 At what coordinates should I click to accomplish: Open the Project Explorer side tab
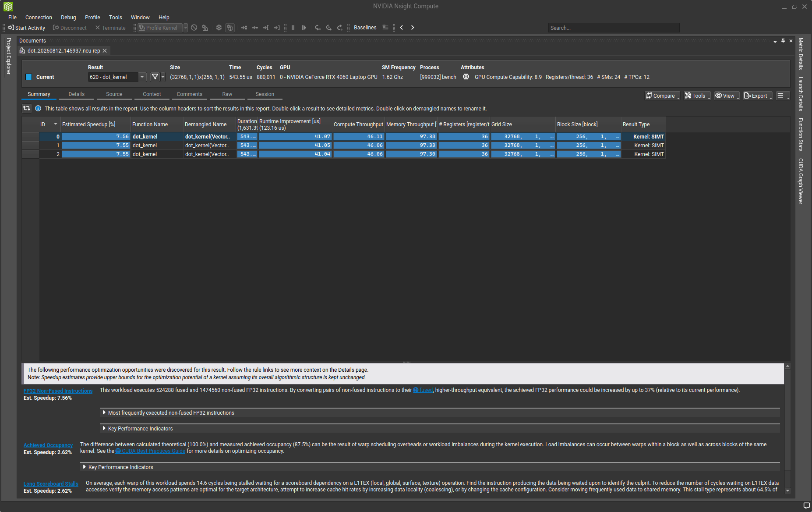(9, 56)
